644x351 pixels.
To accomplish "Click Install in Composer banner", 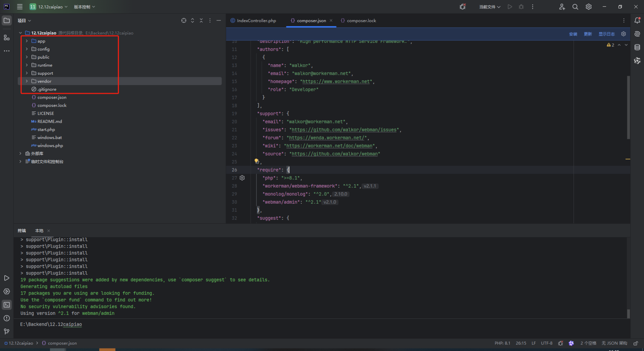I will point(573,34).
